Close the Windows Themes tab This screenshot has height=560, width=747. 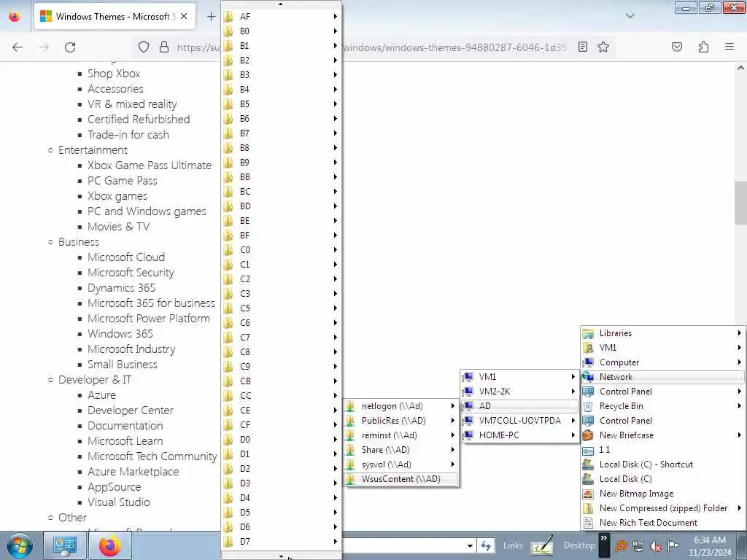point(184,16)
